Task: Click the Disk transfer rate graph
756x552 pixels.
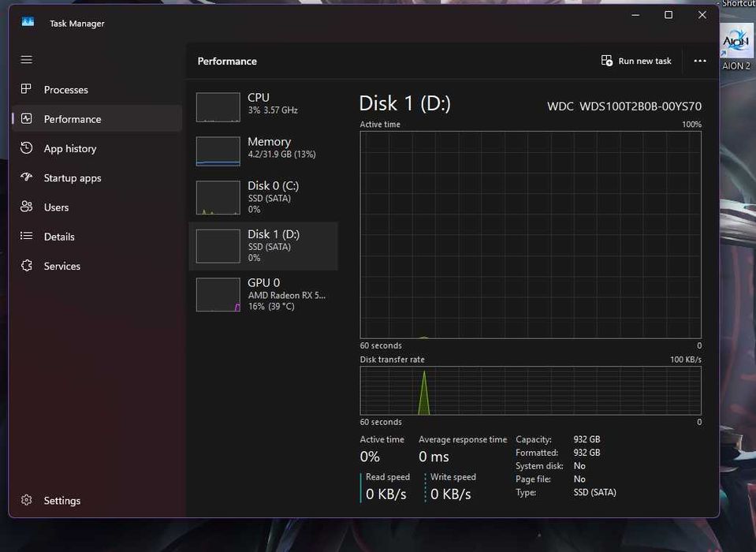Action: tap(531, 390)
